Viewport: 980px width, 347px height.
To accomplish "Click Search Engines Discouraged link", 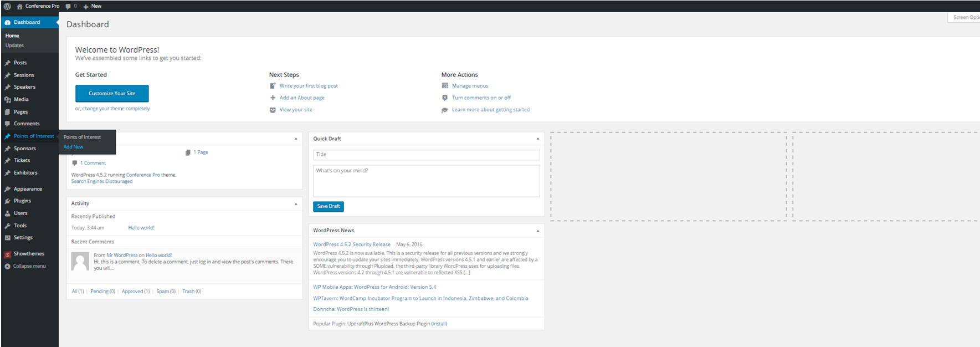I will [x=102, y=182].
